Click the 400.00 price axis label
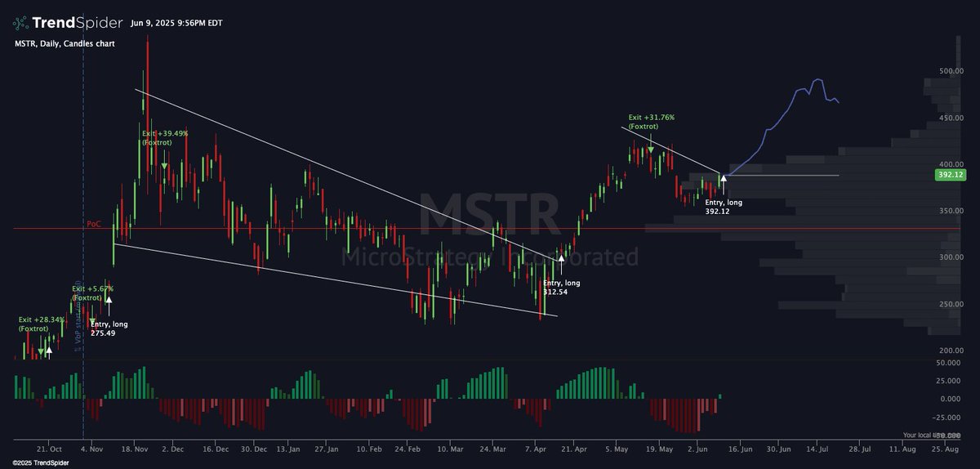This screenshot has width=980, height=469. [x=951, y=164]
